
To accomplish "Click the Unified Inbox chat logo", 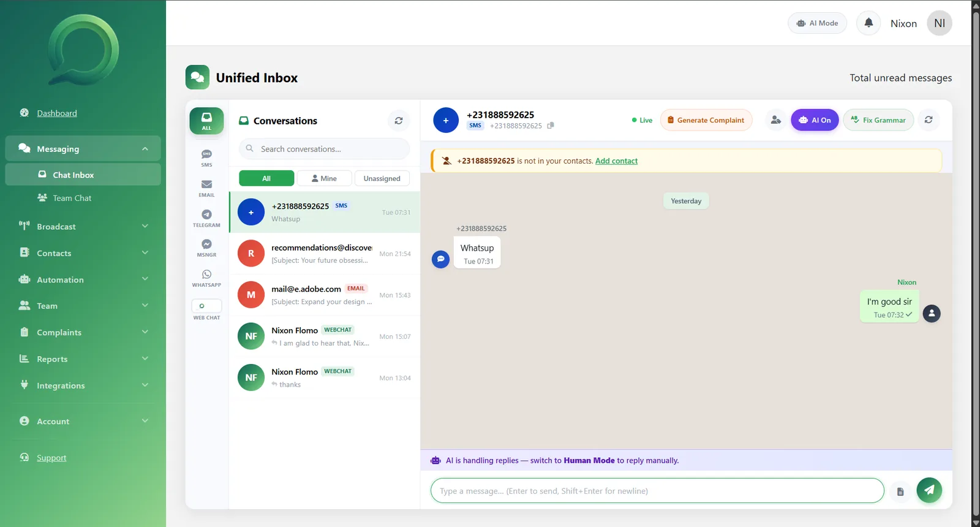I will tap(197, 77).
